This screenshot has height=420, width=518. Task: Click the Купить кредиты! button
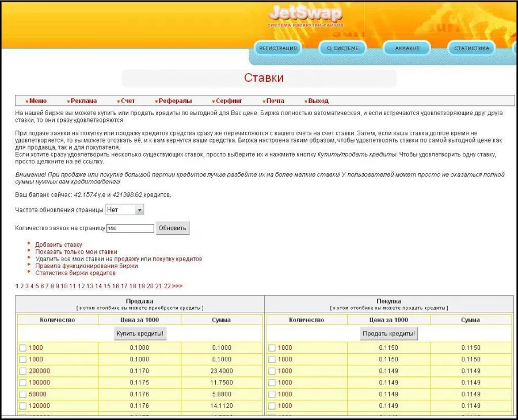pyautogui.click(x=140, y=334)
